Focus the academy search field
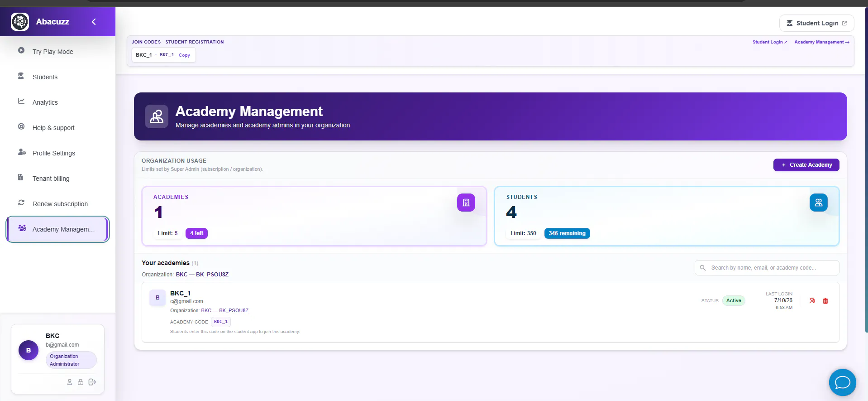868x401 pixels. 767,268
